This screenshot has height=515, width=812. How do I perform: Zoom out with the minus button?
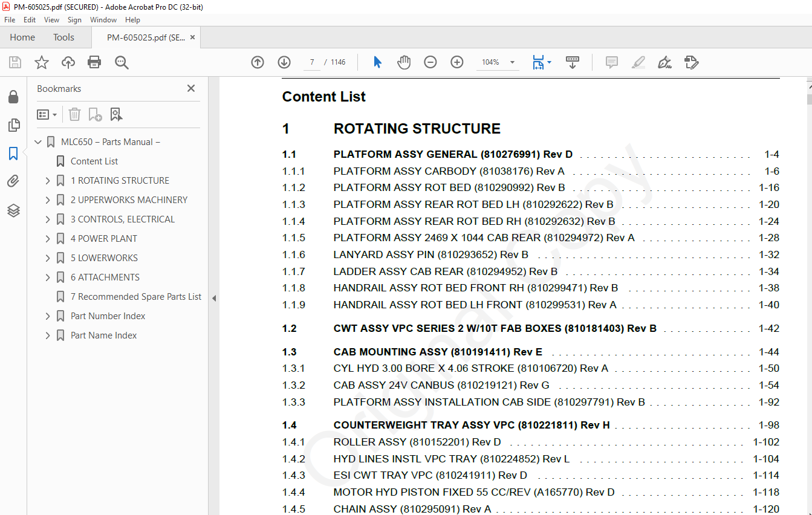pyautogui.click(x=430, y=62)
